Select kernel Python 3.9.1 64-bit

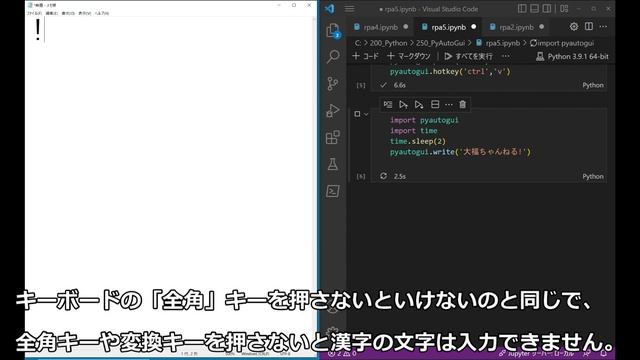(572, 56)
